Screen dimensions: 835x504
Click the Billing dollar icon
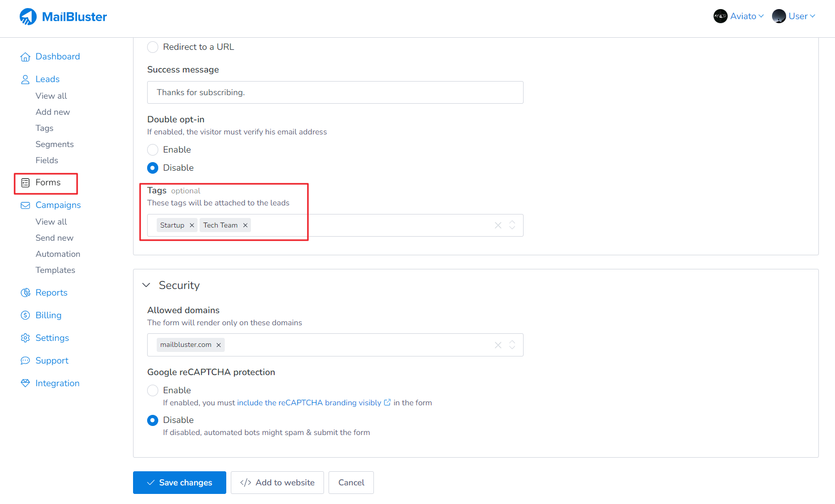(25, 315)
